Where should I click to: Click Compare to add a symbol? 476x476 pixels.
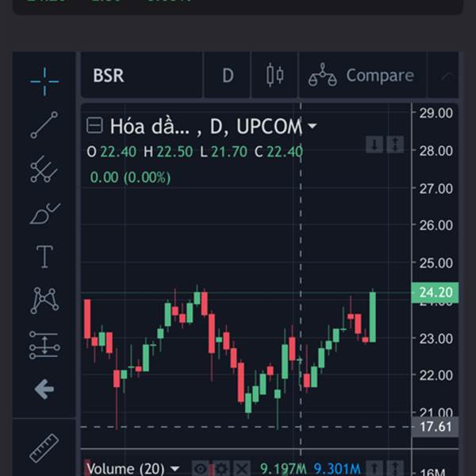380,75
